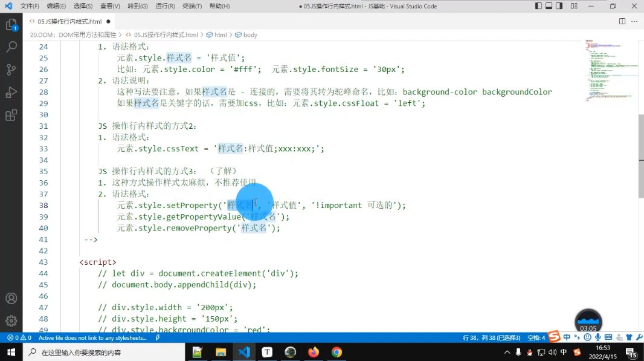Open the 转到(G) menu
The height and width of the screenshot is (361, 644).
tap(138, 6)
